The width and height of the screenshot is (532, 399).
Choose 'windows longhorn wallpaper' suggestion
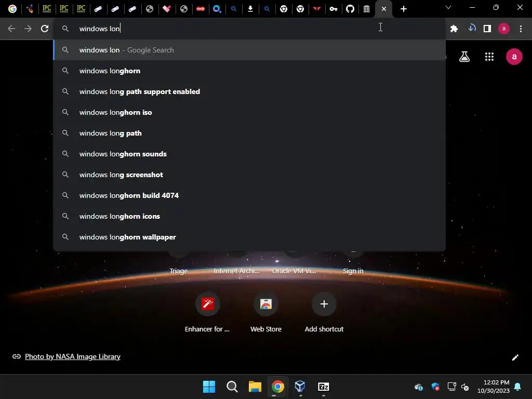(249, 237)
